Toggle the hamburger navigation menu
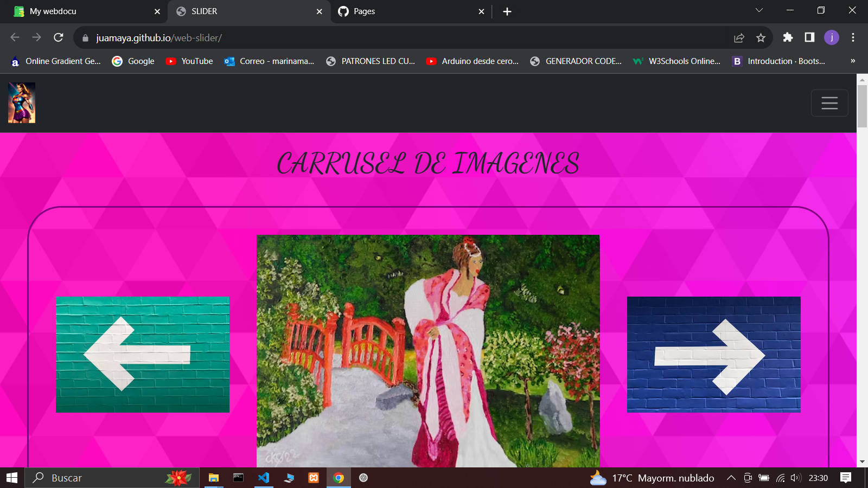Screen dimensions: 868x488 [829, 103]
